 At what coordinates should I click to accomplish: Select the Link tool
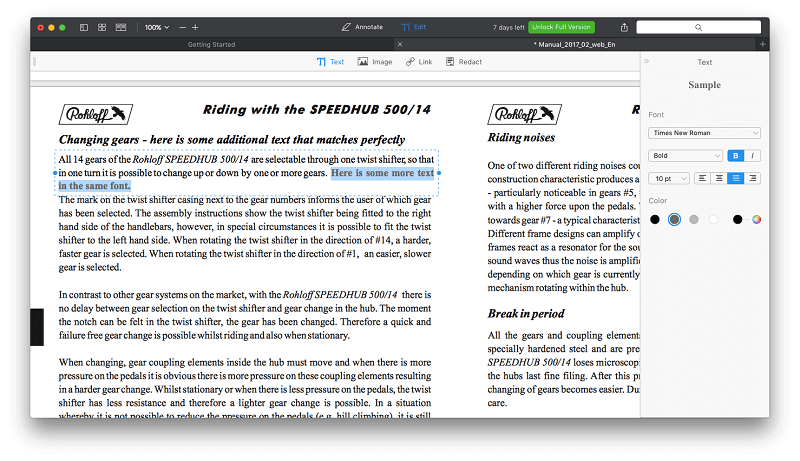point(419,62)
